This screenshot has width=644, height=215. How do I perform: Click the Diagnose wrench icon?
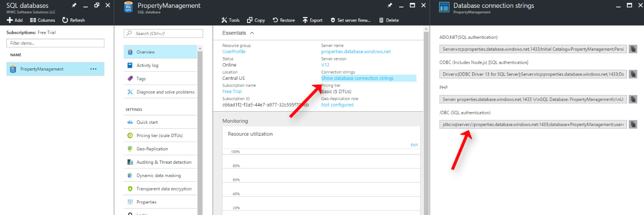[130, 92]
